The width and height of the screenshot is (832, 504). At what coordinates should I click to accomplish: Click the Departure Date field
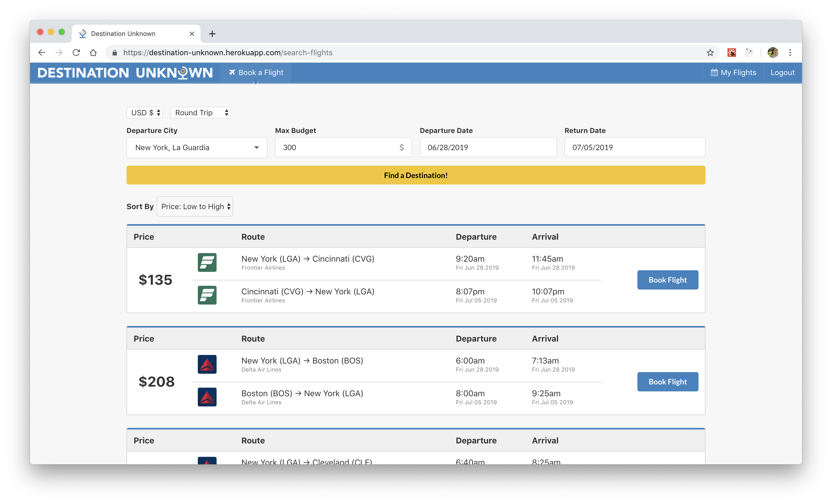tap(488, 147)
